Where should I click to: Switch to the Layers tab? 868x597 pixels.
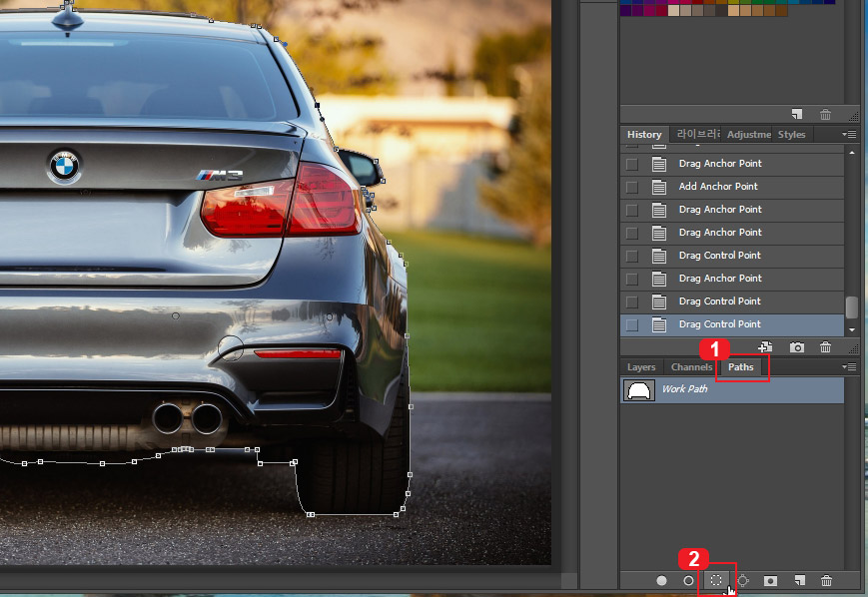(641, 366)
